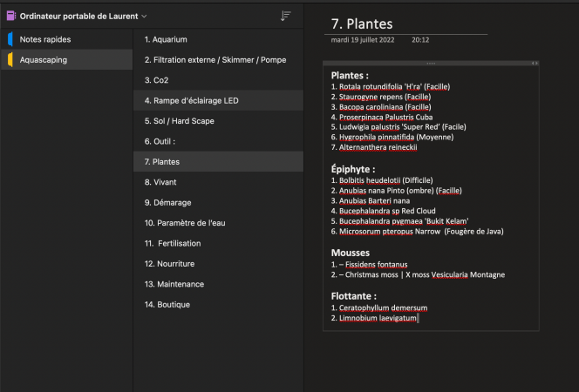Click the yellow Aquascaping section marker

[10, 60]
